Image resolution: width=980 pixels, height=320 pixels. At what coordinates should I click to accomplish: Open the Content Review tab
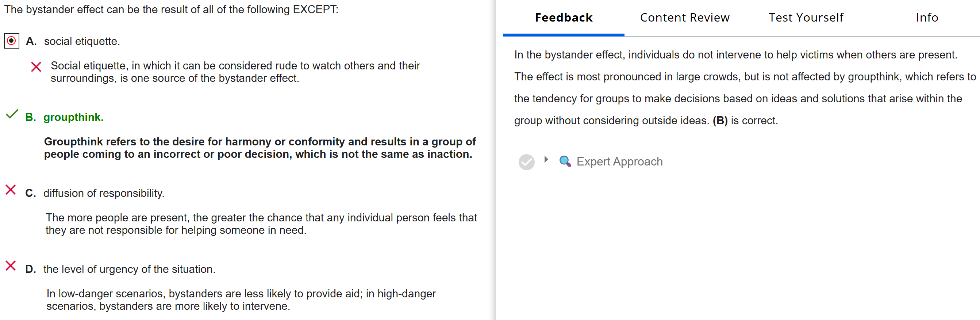[685, 18]
